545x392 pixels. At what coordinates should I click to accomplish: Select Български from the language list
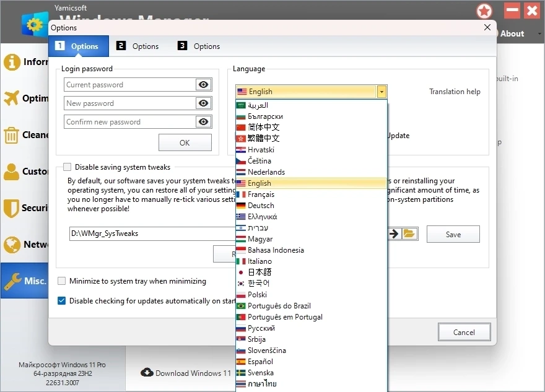(x=312, y=116)
